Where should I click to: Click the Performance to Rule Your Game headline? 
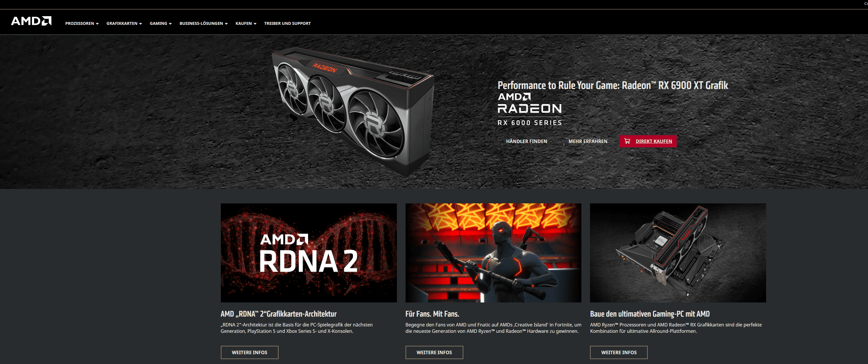[613, 85]
